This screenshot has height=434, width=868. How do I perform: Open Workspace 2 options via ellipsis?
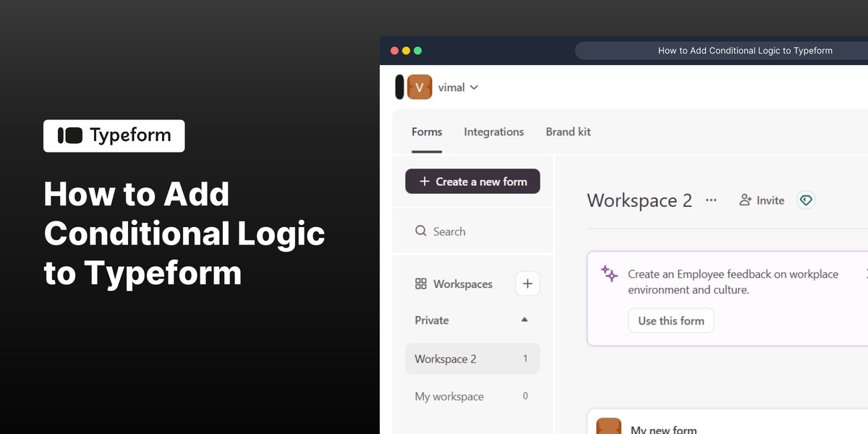[x=711, y=200]
